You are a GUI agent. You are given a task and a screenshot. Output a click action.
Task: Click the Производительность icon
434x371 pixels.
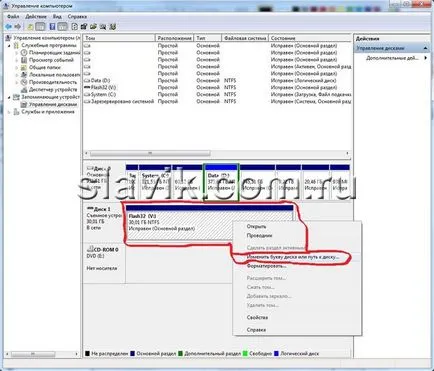(x=24, y=82)
